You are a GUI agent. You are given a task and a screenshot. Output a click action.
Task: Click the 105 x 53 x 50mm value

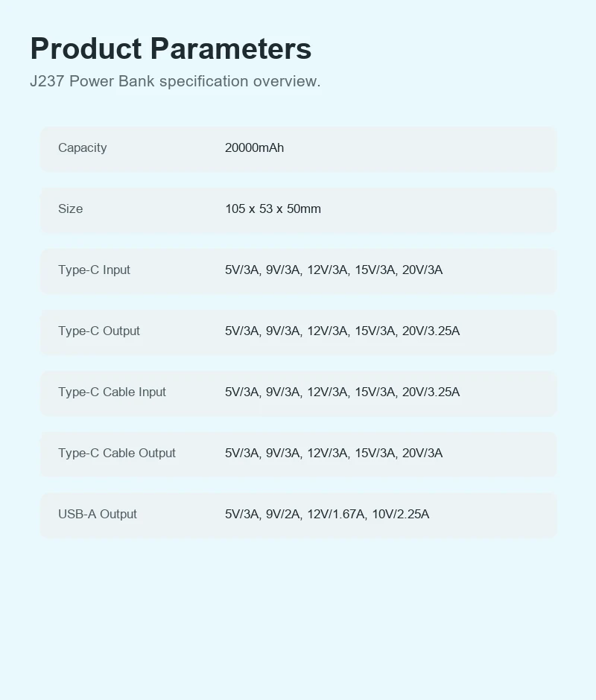click(x=273, y=209)
